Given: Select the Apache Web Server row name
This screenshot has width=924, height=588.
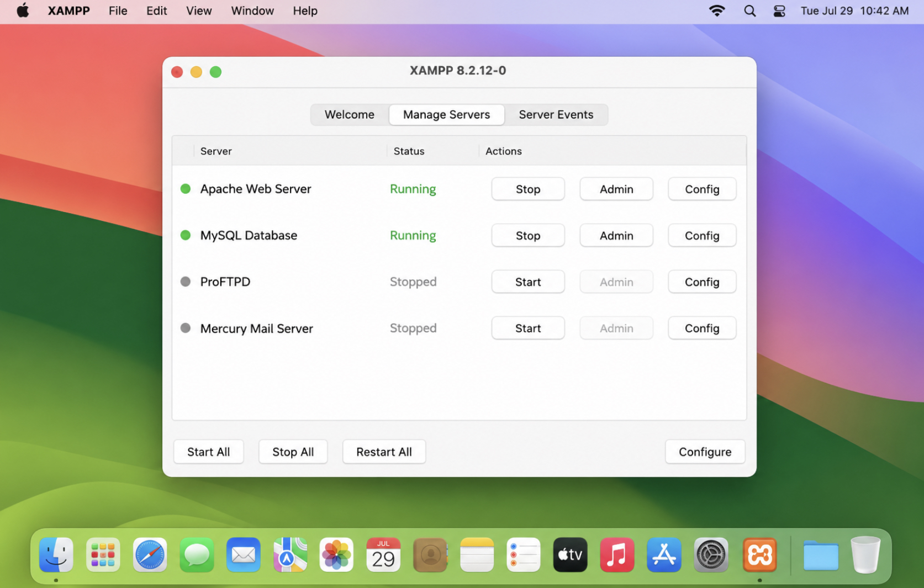Looking at the screenshot, I should pyautogui.click(x=256, y=189).
